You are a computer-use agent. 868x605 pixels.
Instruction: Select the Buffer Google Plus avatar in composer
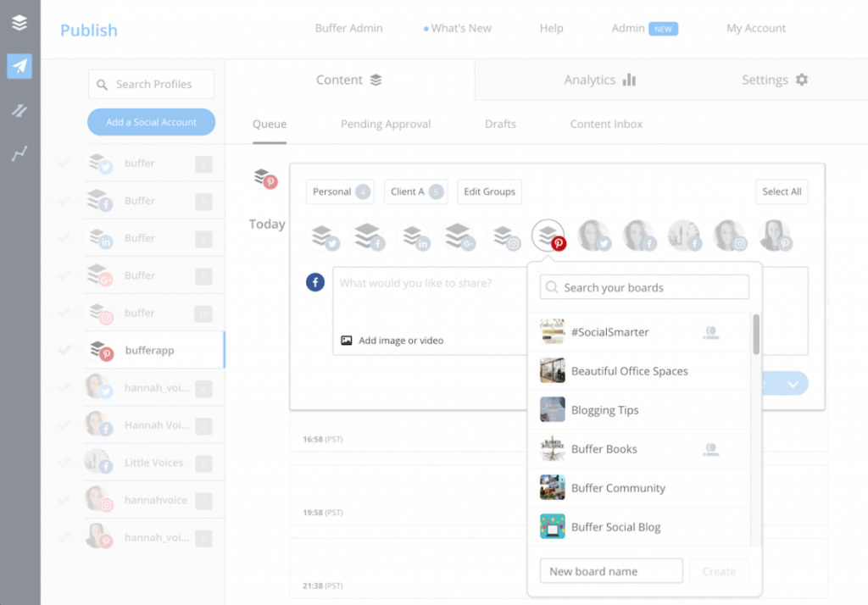pos(459,236)
